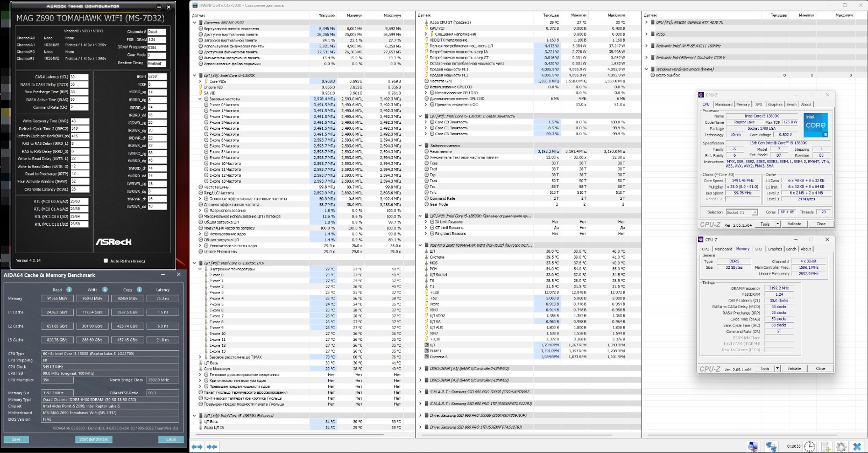Select the Vcore sensor row in HWiNFO
The width and height of the screenshot is (868, 453).
(x=528, y=304)
